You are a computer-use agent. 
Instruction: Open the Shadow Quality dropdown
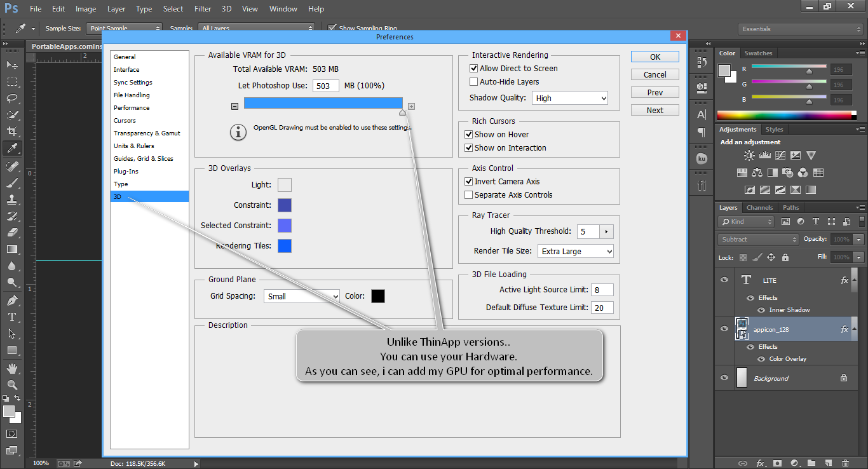click(570, 98)
